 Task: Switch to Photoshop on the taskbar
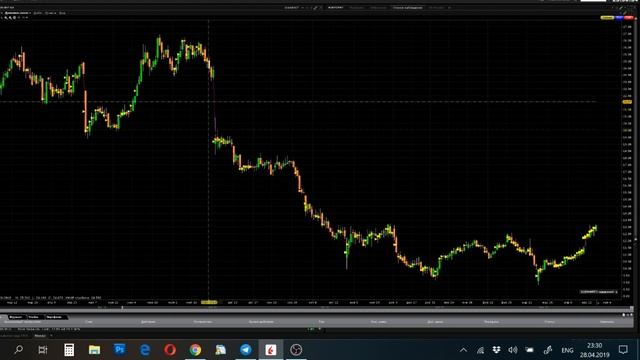click(120, 349)
